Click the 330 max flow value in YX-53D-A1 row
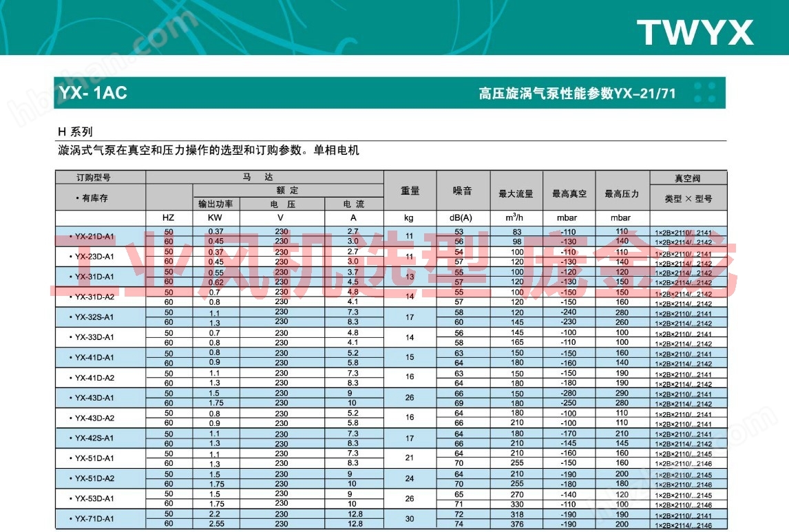Image resolution: width=789 pixels, height=532 pixels. (517, 504)
